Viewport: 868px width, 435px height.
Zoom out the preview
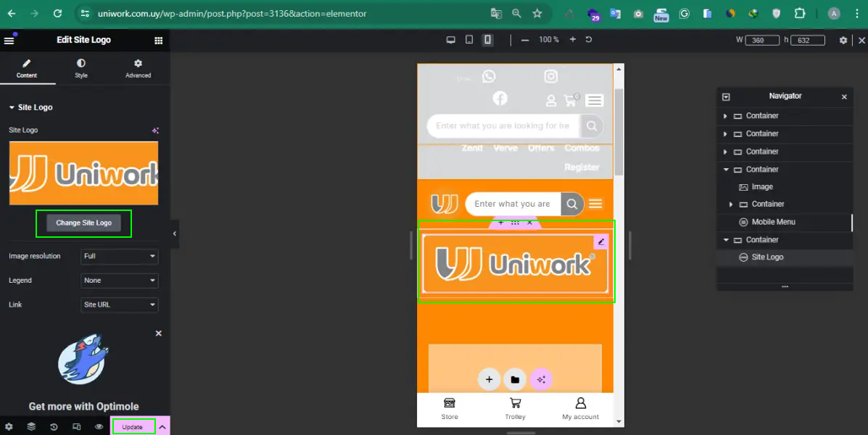(525, 40)
